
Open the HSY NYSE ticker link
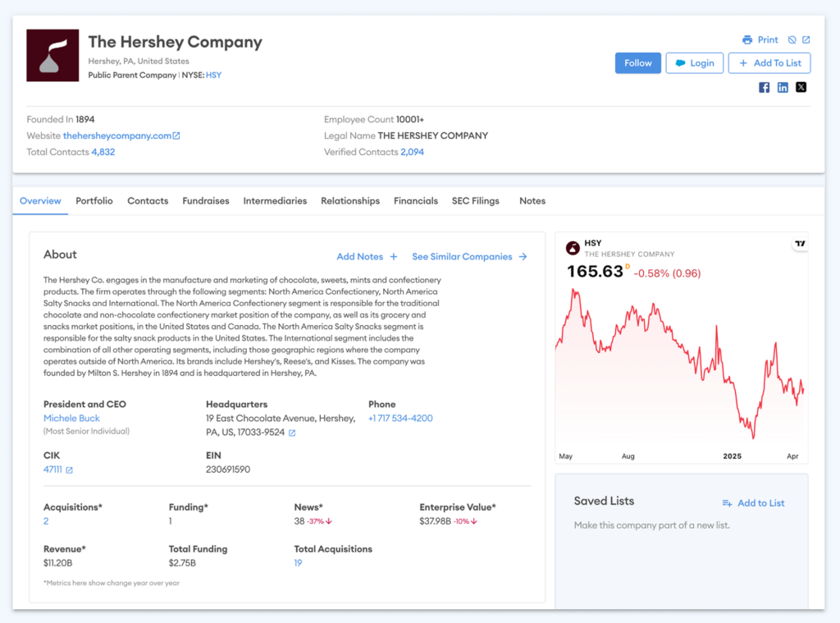point(214,75)
